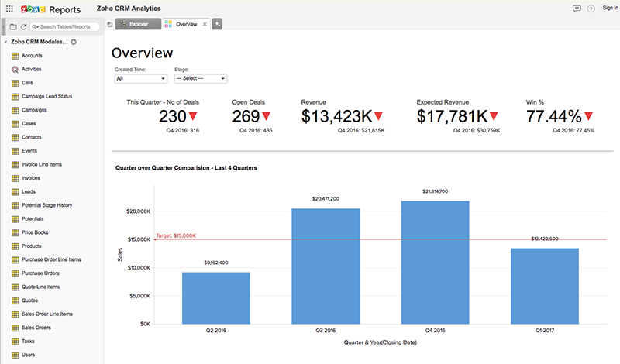Click the Win % value 77.44%

point(553,116)
